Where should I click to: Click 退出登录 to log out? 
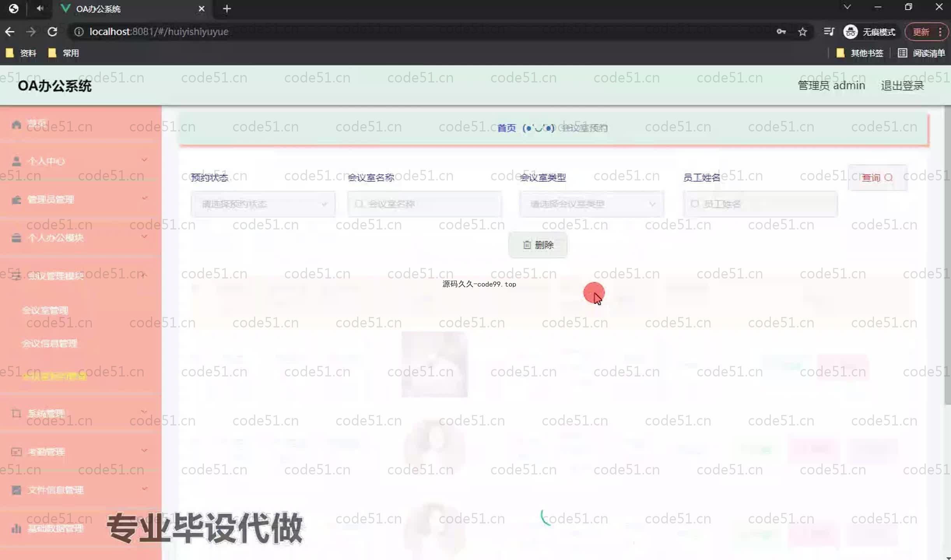tap(902, 86)
